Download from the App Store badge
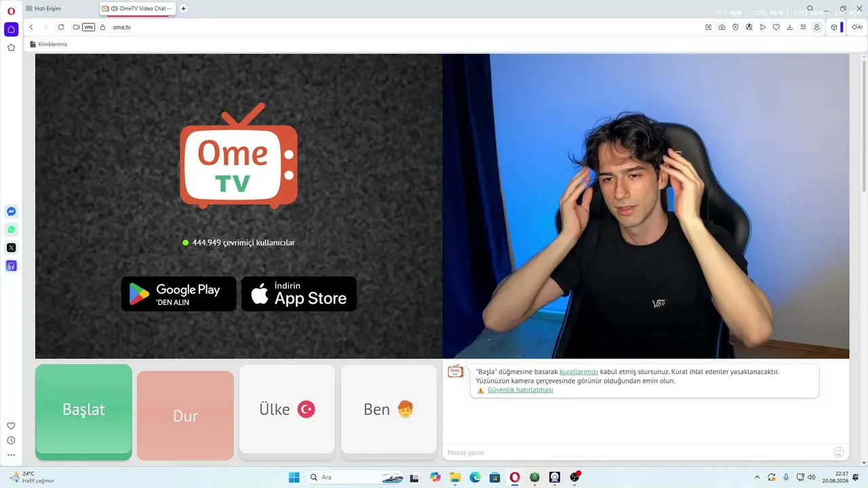Viewport: 868px width, 488px height. coord(299,294)
